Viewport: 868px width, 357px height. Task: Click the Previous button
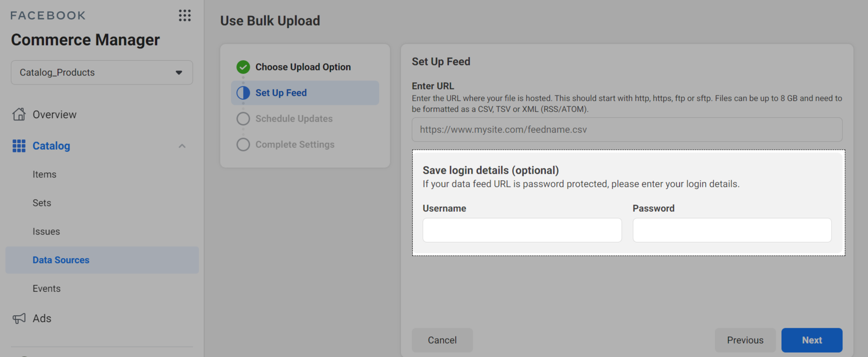tap(745, 340)
